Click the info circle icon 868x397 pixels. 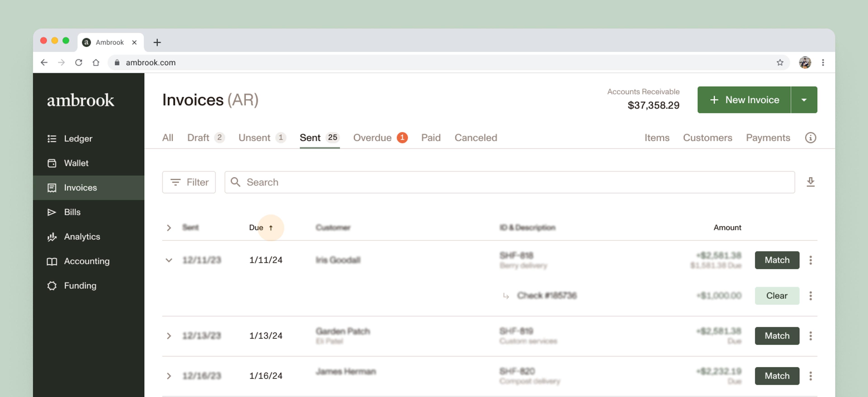coord(810,137)
